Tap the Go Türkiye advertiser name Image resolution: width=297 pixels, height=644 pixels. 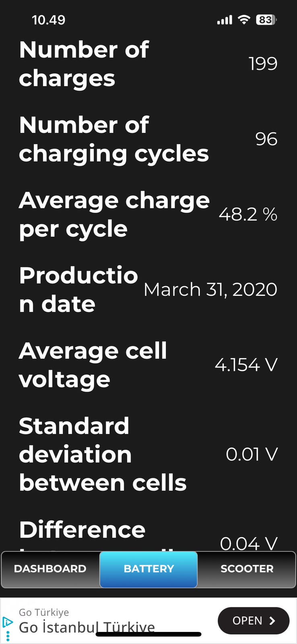(x=44, y=612)
